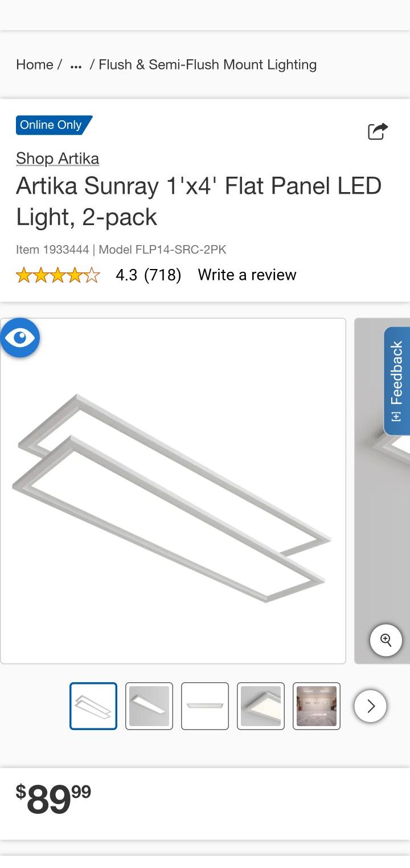The width and height of the screenshot is (410, 868).
Task: Open the blue eye visual search icon
Action: pyautogui.click(x=20, y=338)
